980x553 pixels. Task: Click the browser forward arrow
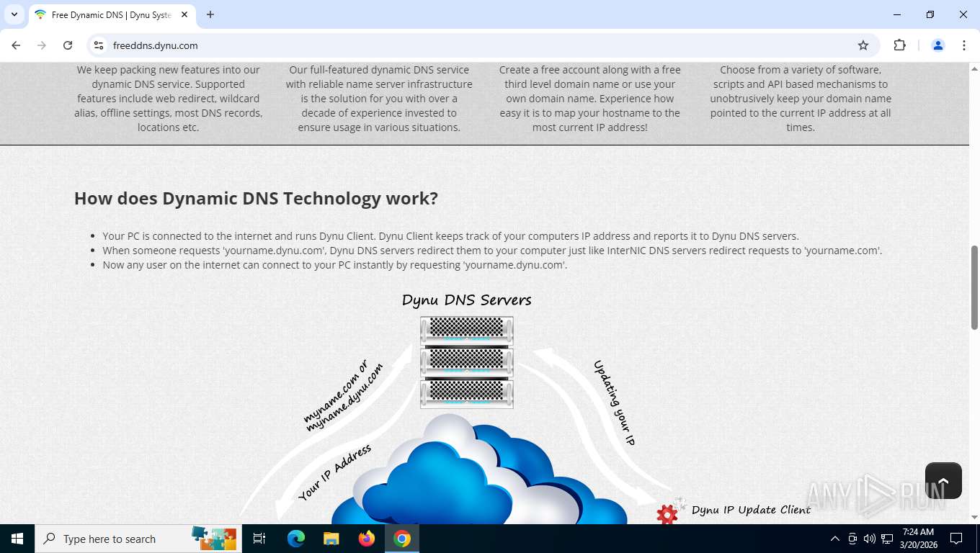point(42,45)
